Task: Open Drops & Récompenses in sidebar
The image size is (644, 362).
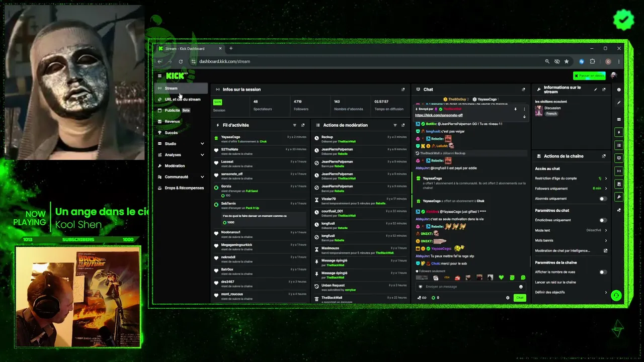Action: [x=181, y=188]
